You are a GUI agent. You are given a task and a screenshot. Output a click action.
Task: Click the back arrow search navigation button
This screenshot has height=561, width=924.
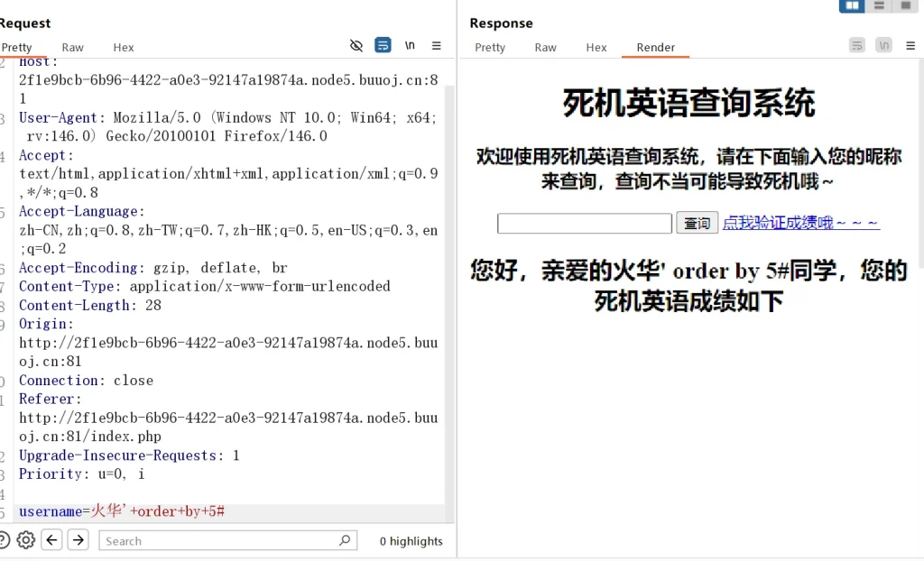click(x=52, y=540)
